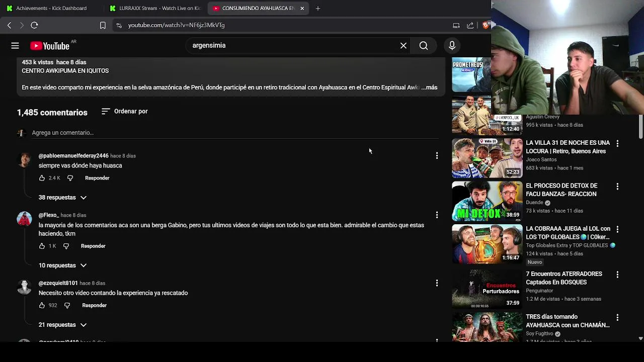This screenshot has height=362, width=644.
Task: Go back in browser history
Action: pos(9,25)
